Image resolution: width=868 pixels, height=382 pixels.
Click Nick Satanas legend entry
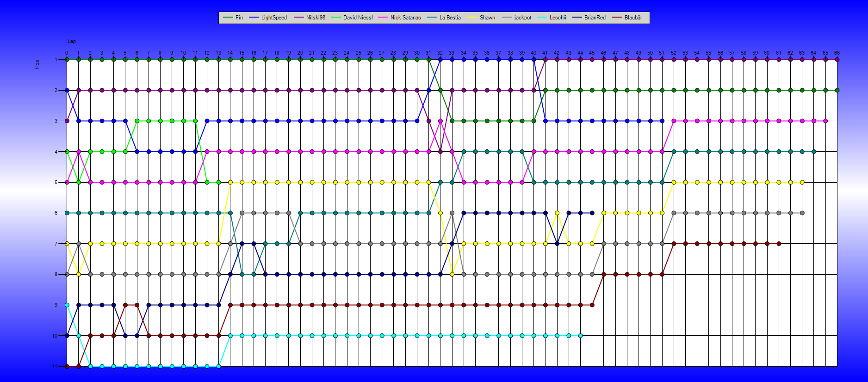400,18
